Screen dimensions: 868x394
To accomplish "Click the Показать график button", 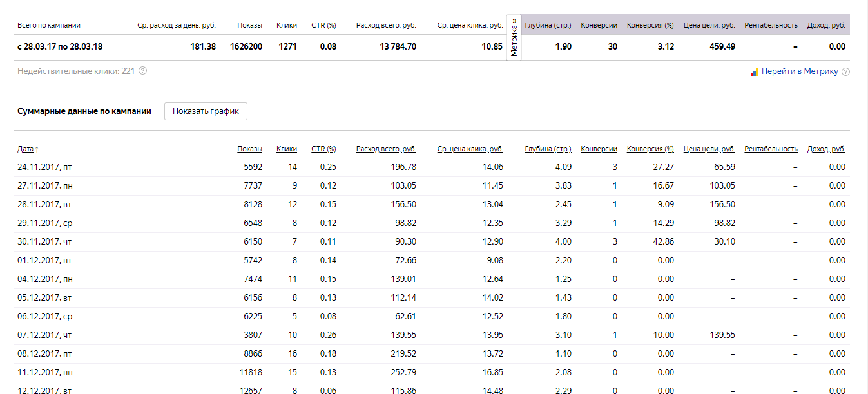I will pyautogui.click(x=206, y=111).
